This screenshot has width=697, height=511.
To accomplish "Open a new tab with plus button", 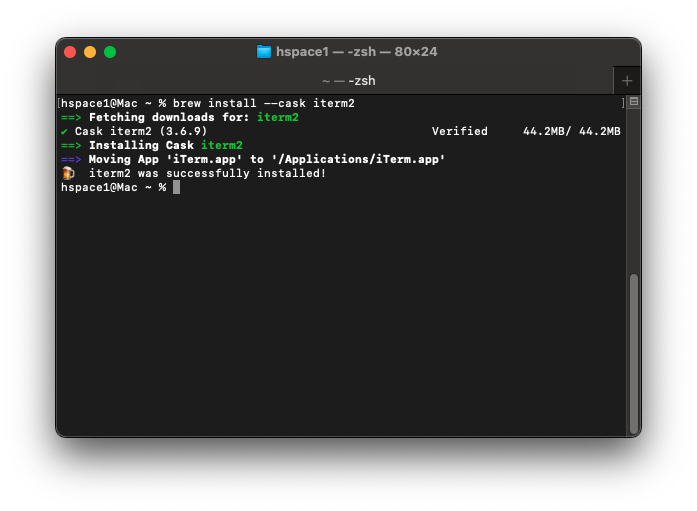I will coord(627,81).
